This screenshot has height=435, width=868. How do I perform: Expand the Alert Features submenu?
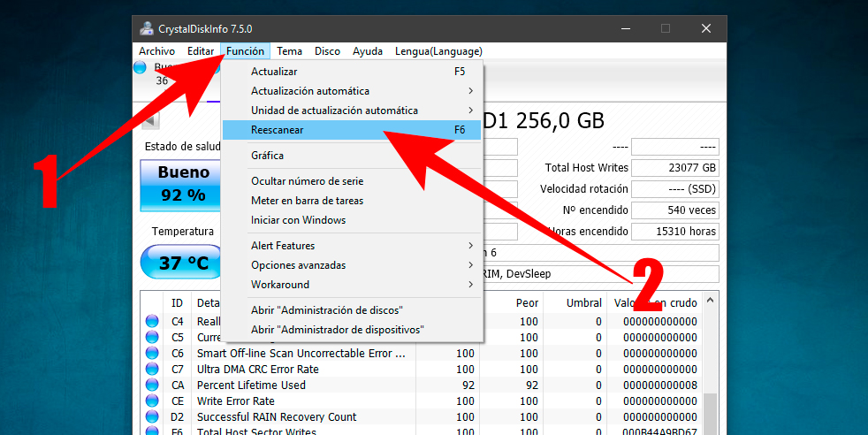(x=352, y=246)
